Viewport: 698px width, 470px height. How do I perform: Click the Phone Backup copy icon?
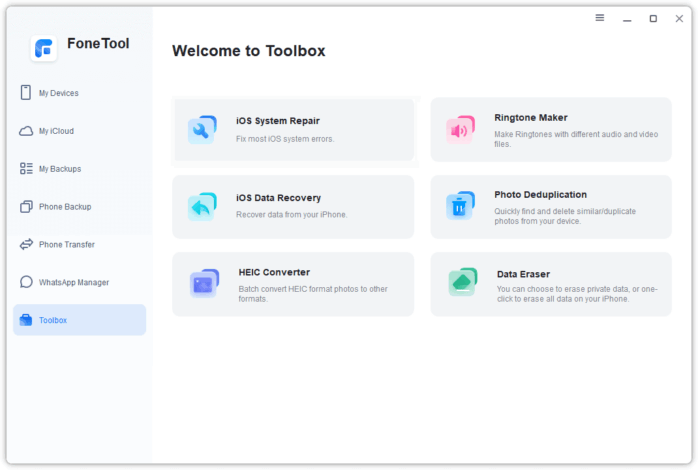pos(26,207)
